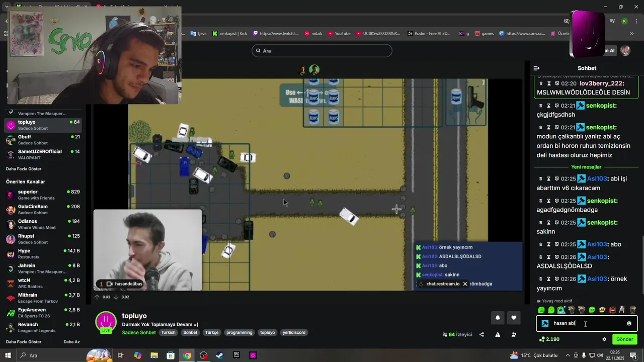Insert the angry red face emote
This screenshot has width=644, height=362.
pyautogui.click(x=612, y=310)
